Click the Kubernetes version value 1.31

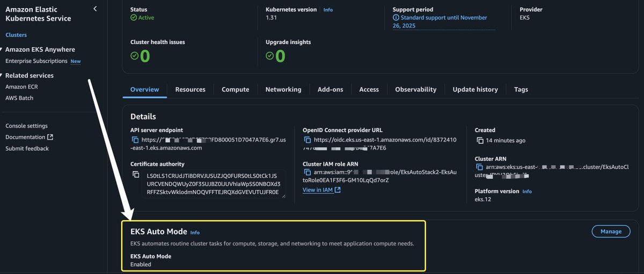(271, 18)
